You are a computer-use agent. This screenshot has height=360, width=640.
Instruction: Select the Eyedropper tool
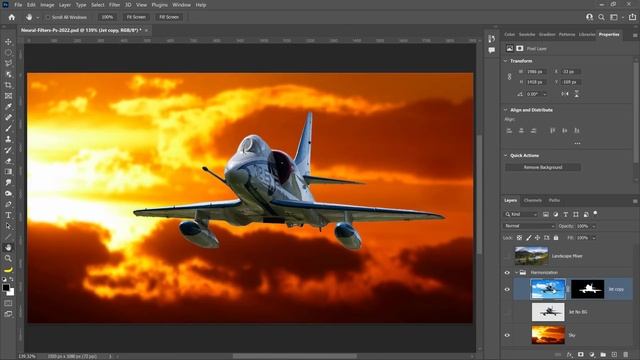click(8, 107)
